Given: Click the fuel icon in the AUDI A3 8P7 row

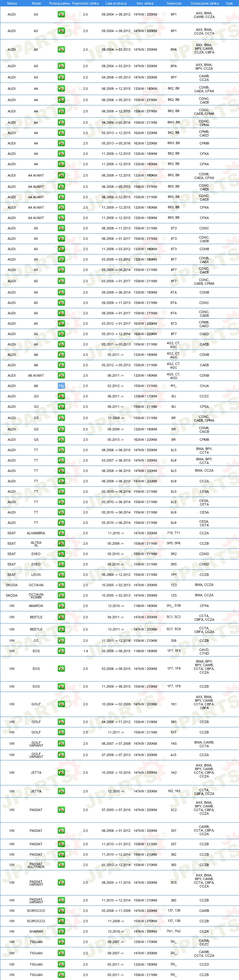Looking at the screenshot, I should click(x=61, y=77).
